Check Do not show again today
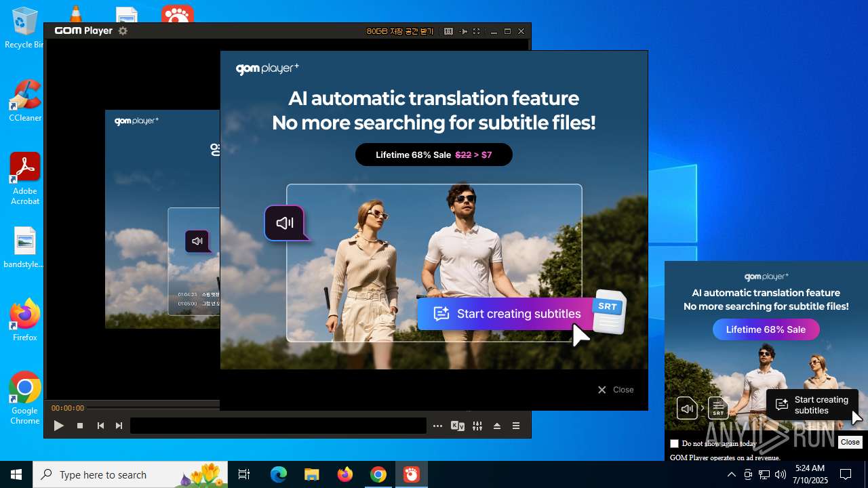 click(674, 443)
